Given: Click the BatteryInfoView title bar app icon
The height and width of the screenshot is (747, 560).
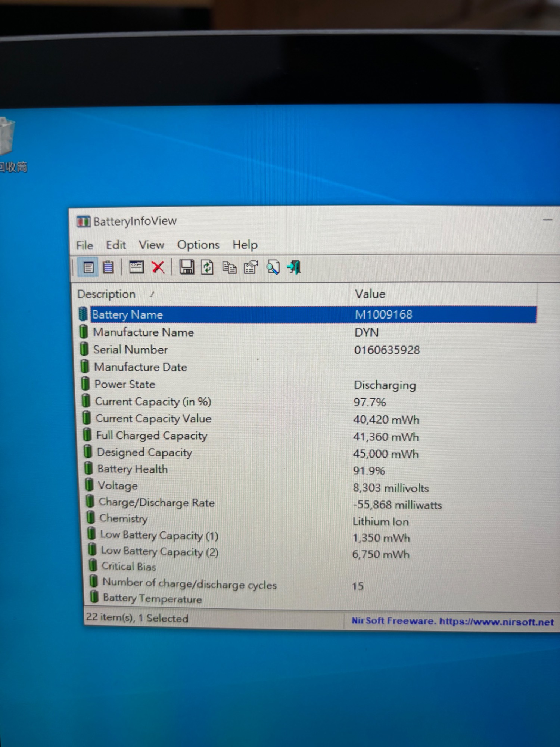Looking at the screenshot, I should tap(83, 221).
